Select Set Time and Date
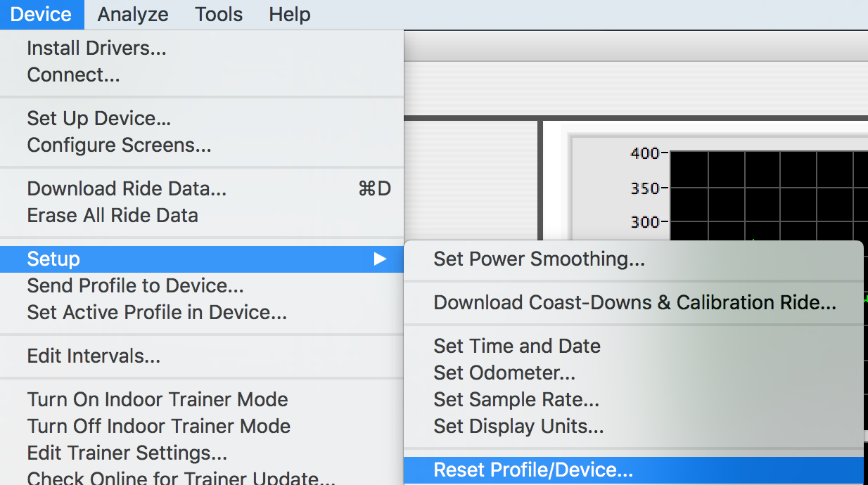This screenshot has height=485, width=868. [x=517, y=346]
